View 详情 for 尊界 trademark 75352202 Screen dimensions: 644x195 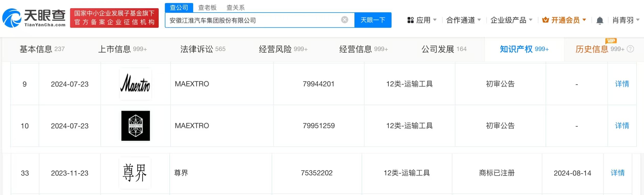click(618, 173)
